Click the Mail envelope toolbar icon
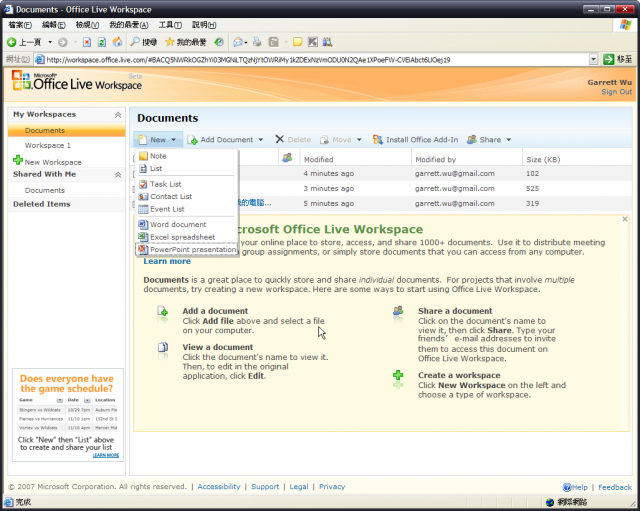Screen dimensions: 640x511 coord(238,42)
